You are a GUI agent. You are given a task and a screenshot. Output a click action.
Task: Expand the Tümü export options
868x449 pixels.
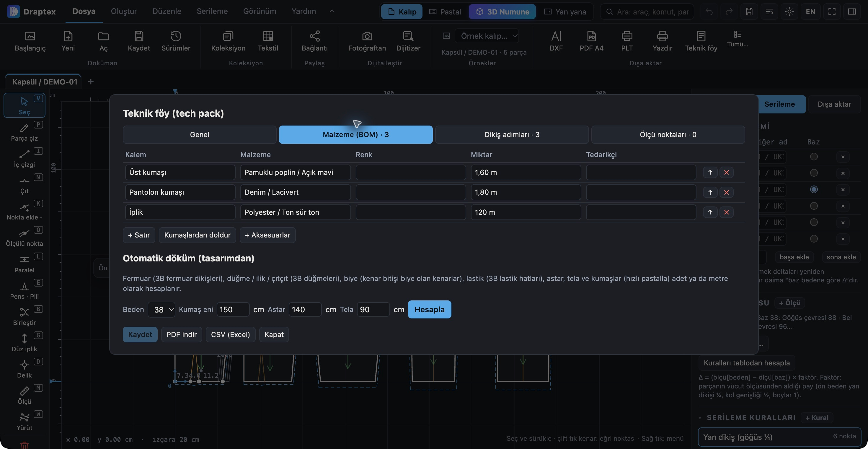click(x=737, y=39)
